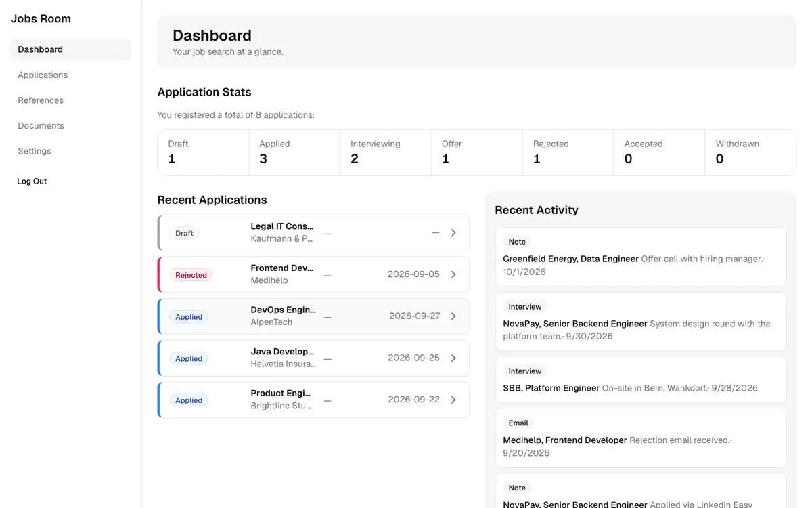812x508 pixels.
Task: Select the Applied stat card
Action: 294,152
